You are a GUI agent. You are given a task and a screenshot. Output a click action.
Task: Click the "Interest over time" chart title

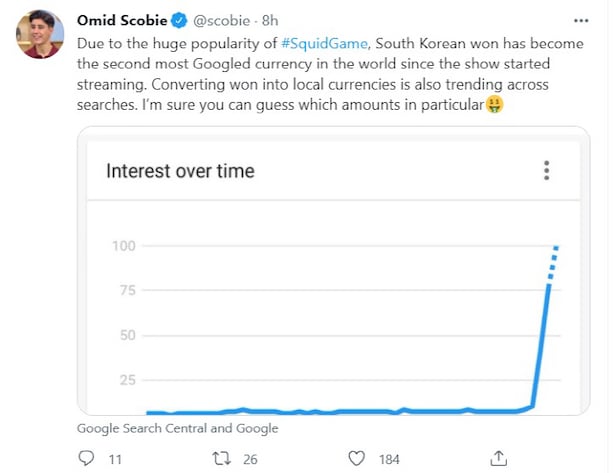(x=180, y=171)
